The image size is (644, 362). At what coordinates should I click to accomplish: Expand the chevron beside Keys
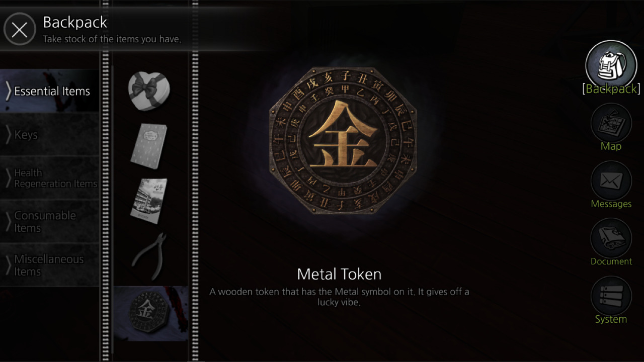(8, 135)
